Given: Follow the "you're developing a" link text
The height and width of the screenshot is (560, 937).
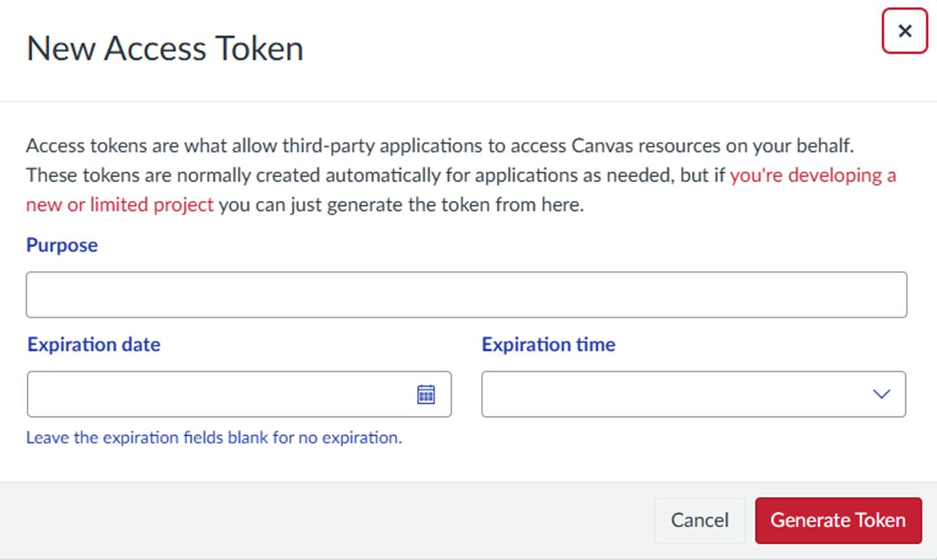Looking at the screenshot, I should click(813, 175).
